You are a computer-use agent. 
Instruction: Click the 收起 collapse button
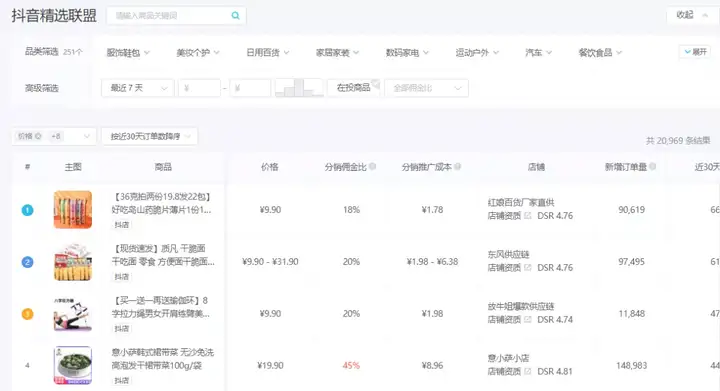click(692, 15)
